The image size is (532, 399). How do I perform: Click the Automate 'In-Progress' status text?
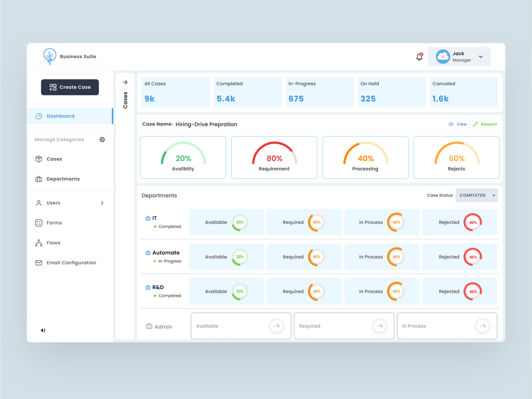coord(170,261)
